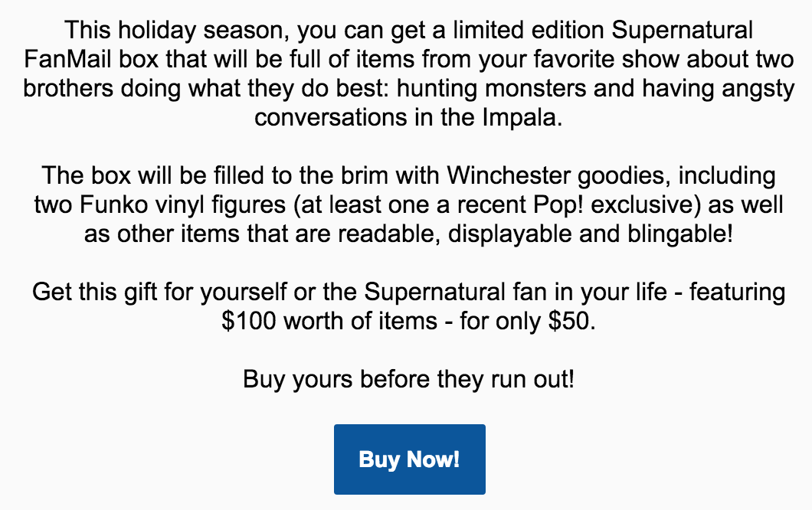
Task: Click the word 'Winchester' in the second paragraph
Action: tap(509, 175)
